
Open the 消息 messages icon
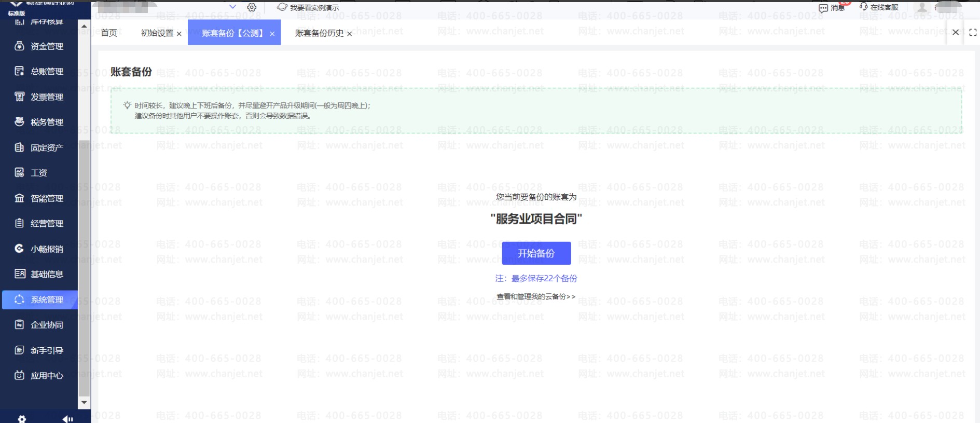pos(823,8)
